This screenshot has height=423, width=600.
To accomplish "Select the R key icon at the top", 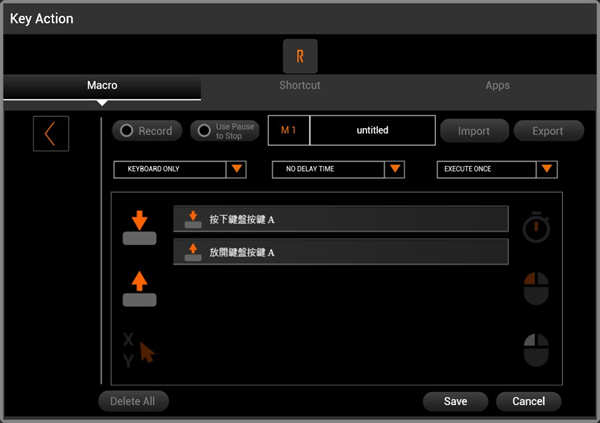I will [x=300, y=56].
